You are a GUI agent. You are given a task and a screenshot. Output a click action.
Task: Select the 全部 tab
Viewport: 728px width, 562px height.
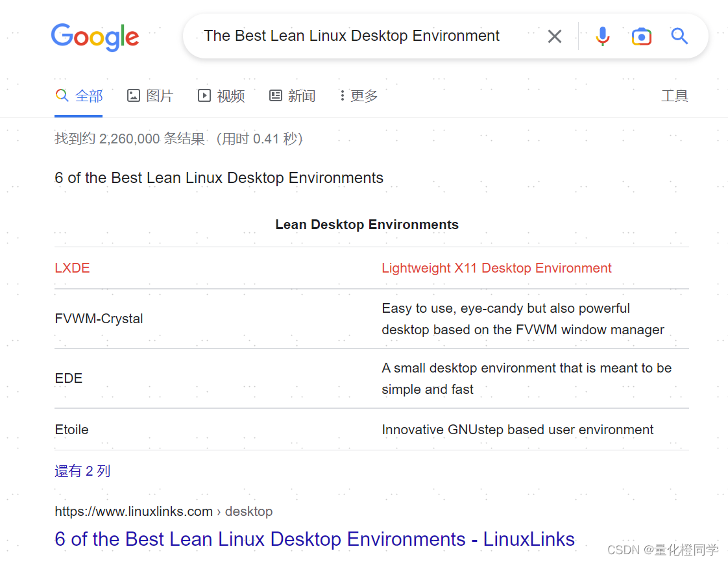79,96
